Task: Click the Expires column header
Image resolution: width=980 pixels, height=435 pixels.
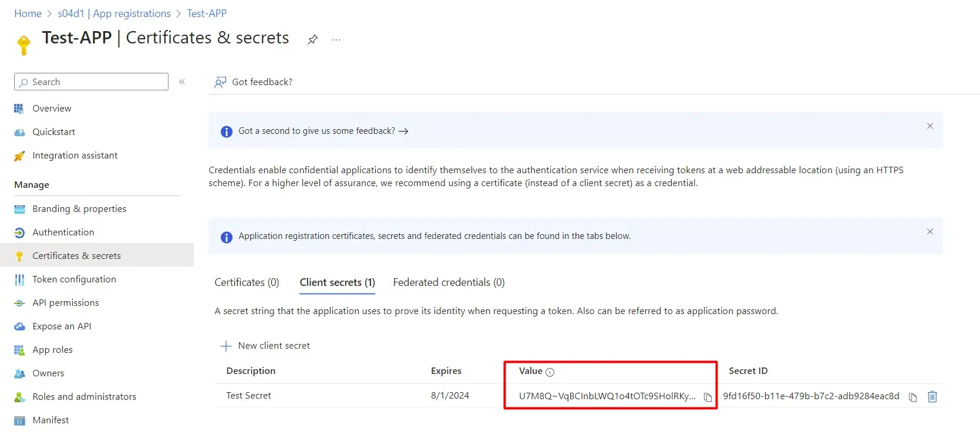Action: click(x=446, y=371)
